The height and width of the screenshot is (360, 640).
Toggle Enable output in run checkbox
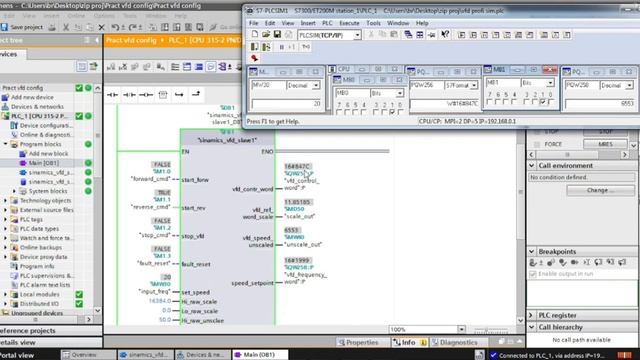click(x=533, y=274)
